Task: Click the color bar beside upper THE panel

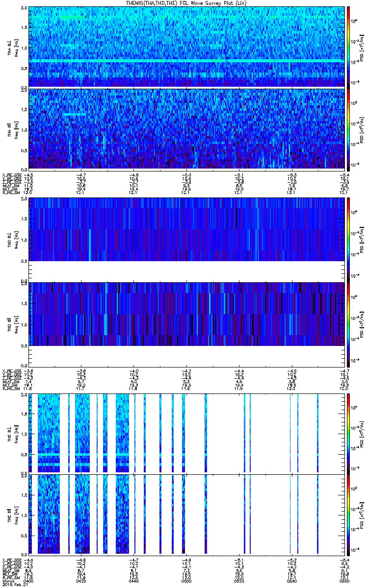Action: click(x=348, y=433)
